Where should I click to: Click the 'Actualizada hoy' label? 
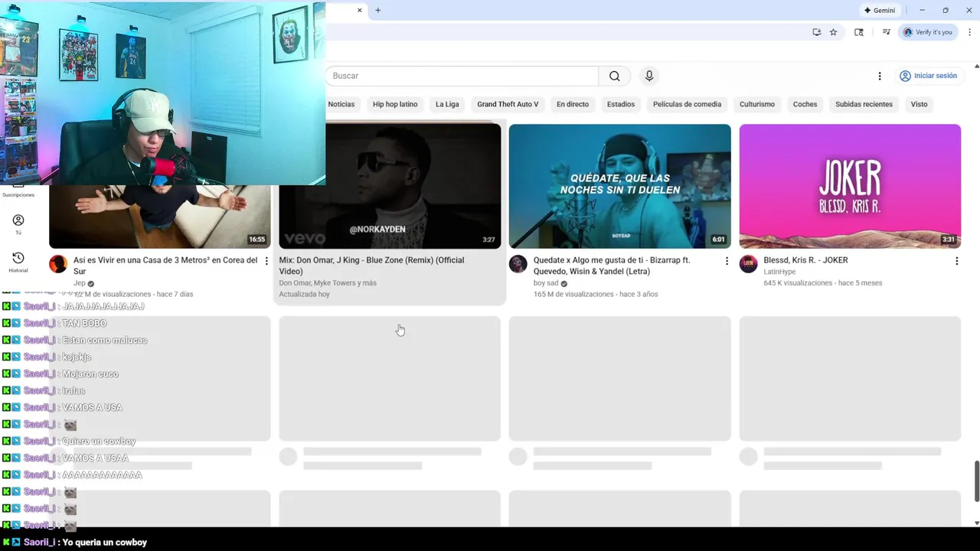[x=304, y=294]
